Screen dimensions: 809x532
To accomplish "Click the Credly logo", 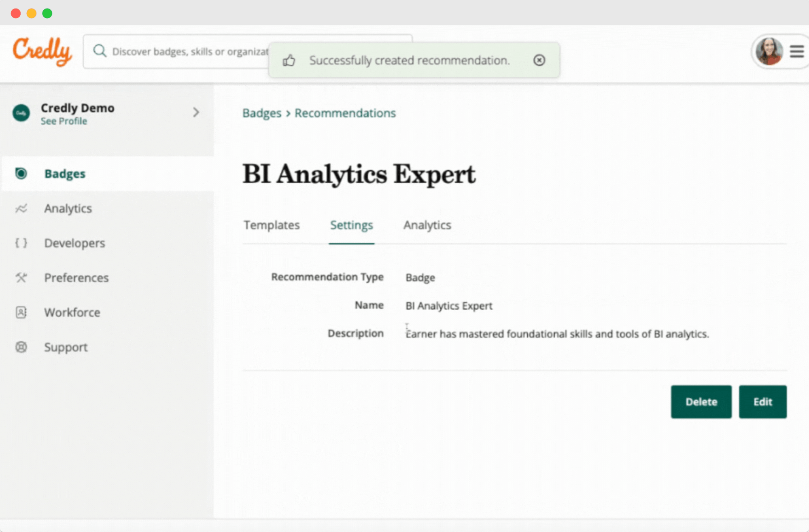I will [x=42, y=51].
